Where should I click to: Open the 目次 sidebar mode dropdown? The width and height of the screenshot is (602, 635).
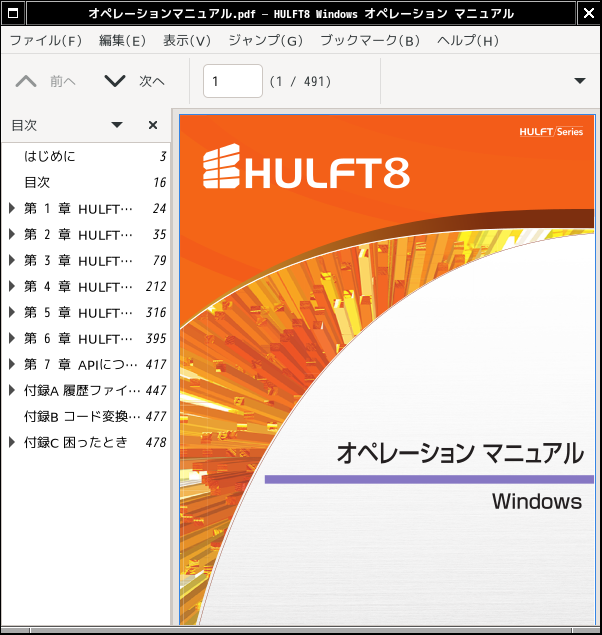click(117, 125)
